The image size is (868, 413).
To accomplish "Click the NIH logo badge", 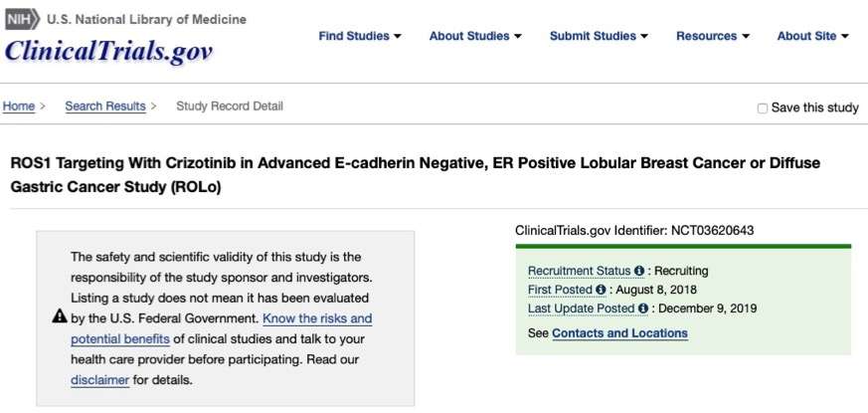I will (22, 19).
